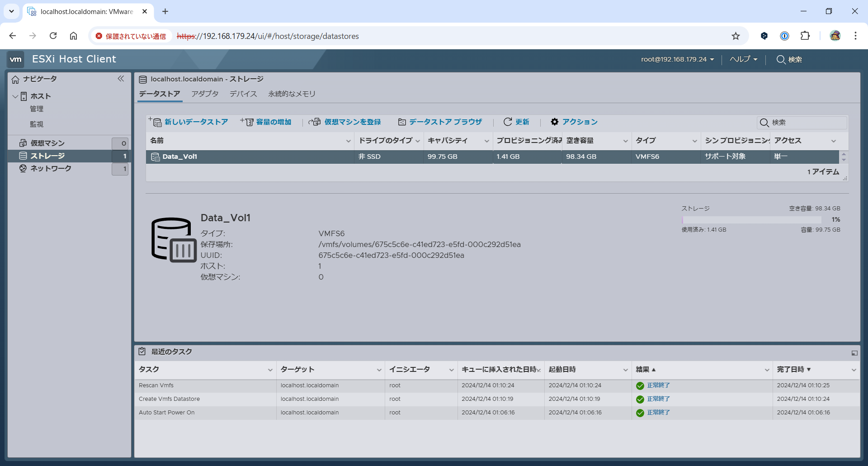Screen dimensions: 868x466
Task: Click the actions gear icon
Action: (x=555, y=122)
